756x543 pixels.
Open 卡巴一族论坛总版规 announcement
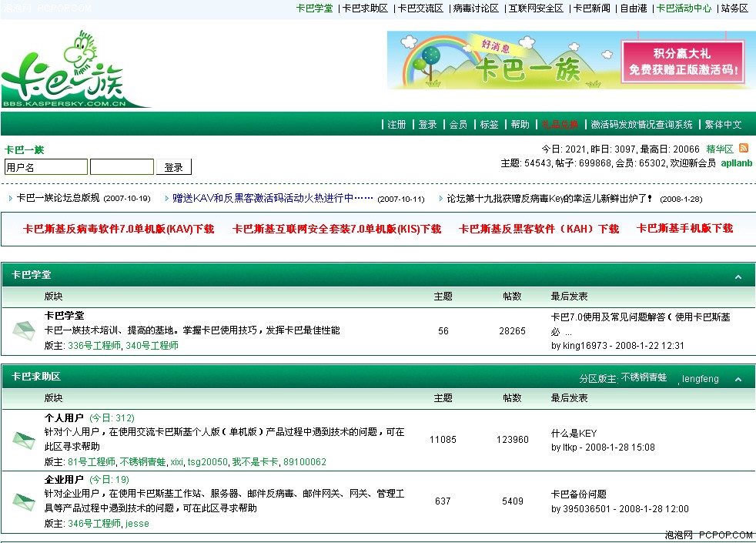[58, 198]
